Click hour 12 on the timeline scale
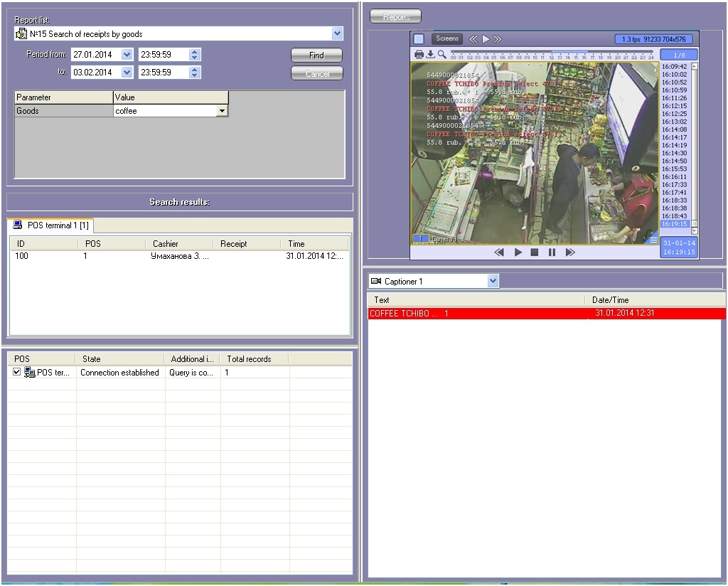 pos(552,57)
